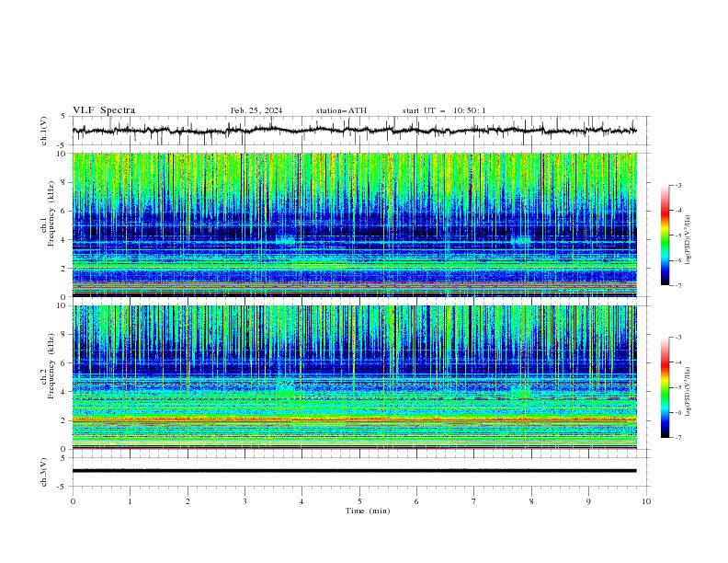728x563 pixels.
Task: Click time axis tick label "7"
Action: click(474, 501)
